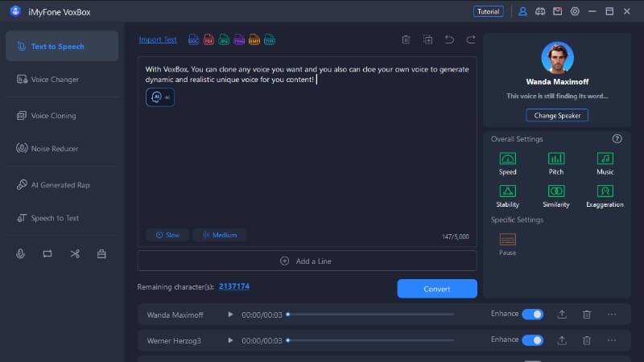Play the Werner Herzog3 audio
The width and height of the screenshot is (644, 362).
pyautogui.click(x=230, y=340)
